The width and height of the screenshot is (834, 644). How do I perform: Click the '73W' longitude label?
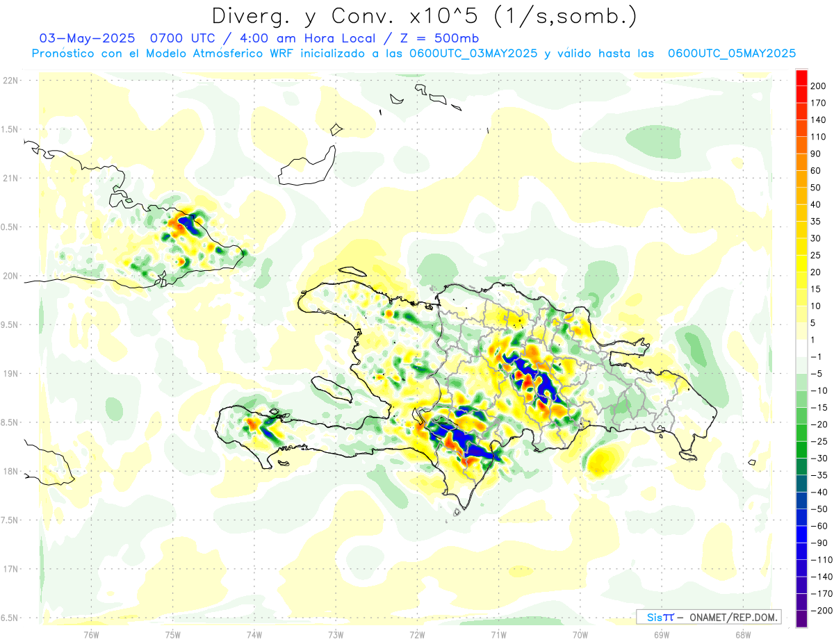(x=336, y=634)
